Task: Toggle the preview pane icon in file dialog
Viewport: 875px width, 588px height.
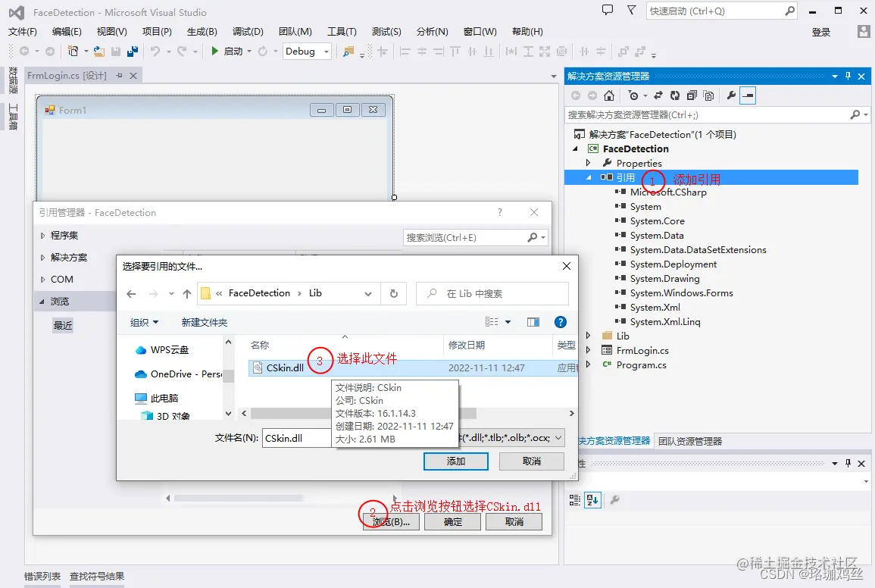Action: point(533,322)
